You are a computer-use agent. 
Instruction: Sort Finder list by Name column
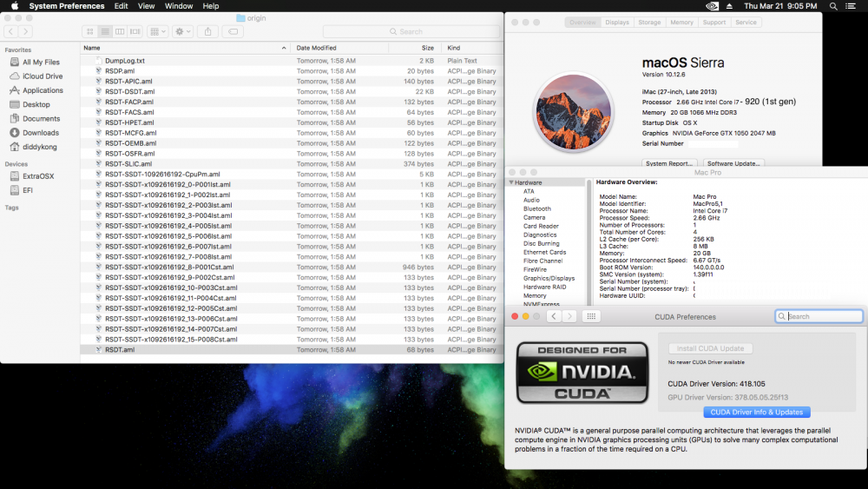tap(185, 48)
